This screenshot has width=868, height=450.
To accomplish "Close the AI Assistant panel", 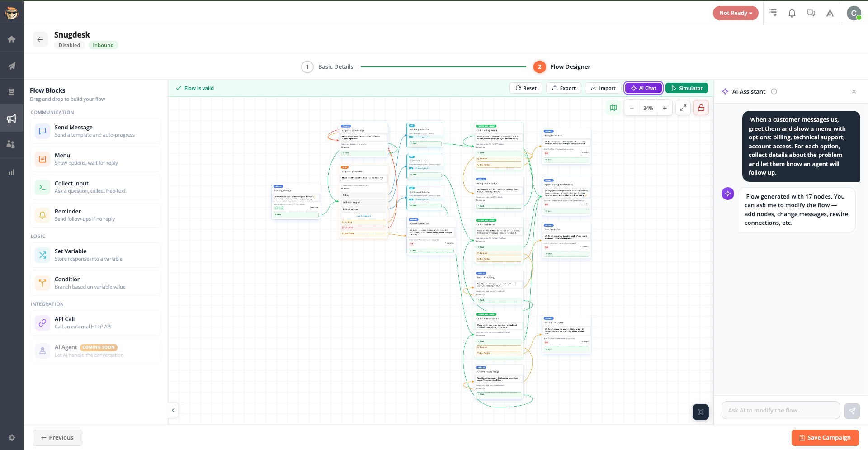I will tap(854, 92).
